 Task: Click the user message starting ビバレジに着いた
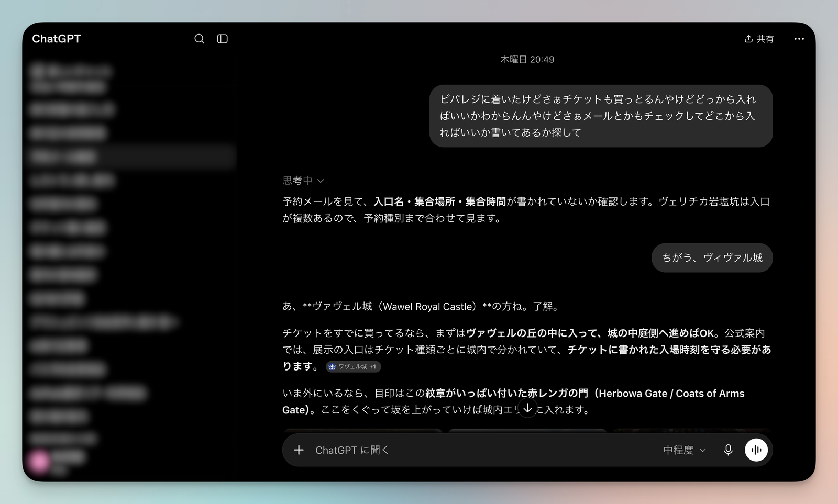pos(601,116)
